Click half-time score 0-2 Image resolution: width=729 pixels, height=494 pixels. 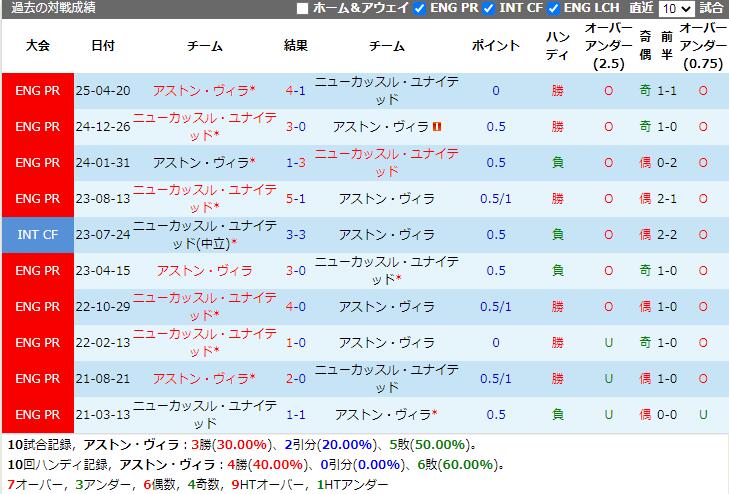click(667, 163)
